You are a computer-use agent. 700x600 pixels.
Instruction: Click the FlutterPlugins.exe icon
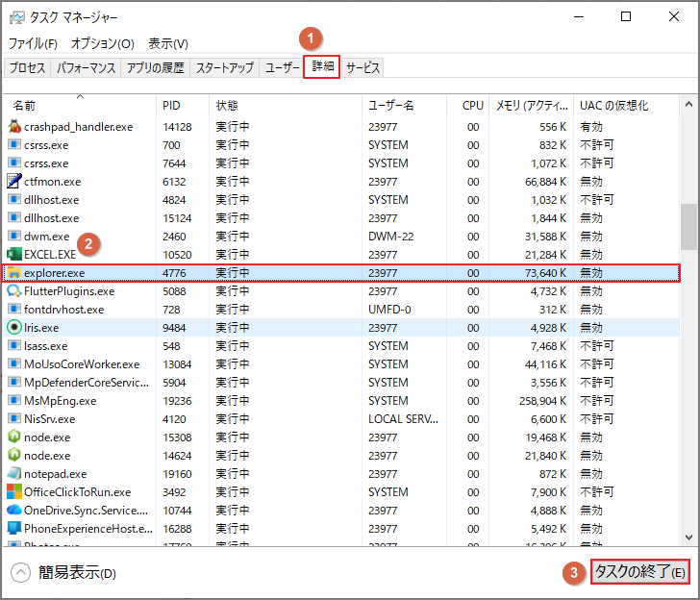(x=14, y=290)
